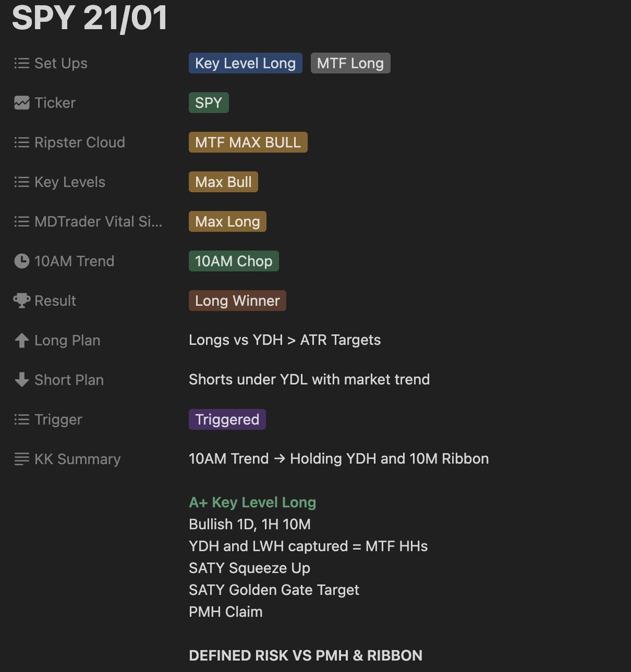Click the line SATY Squeeze Up
631x672 pixels.
pos(249,568)
